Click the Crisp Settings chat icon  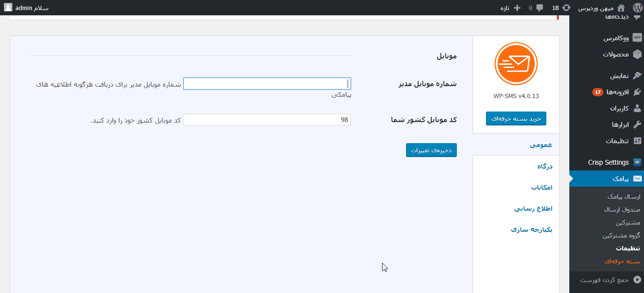click(637, 162)
